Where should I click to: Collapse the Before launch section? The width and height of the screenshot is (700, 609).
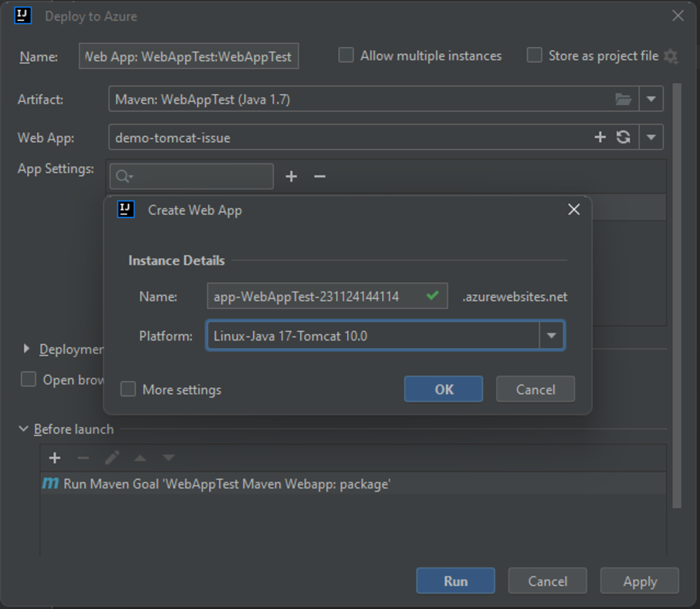[23, 429]
